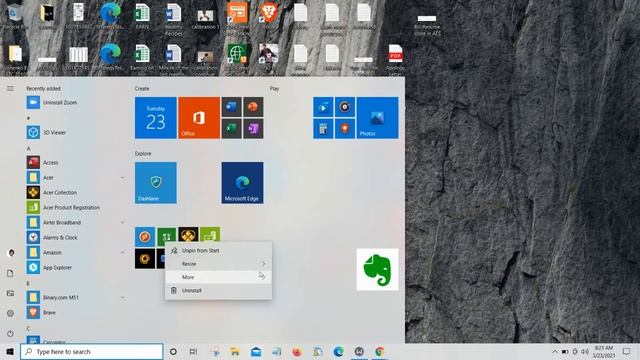
Task: Select the EARN Excel file on the desktop
Action: coord(142,16)
